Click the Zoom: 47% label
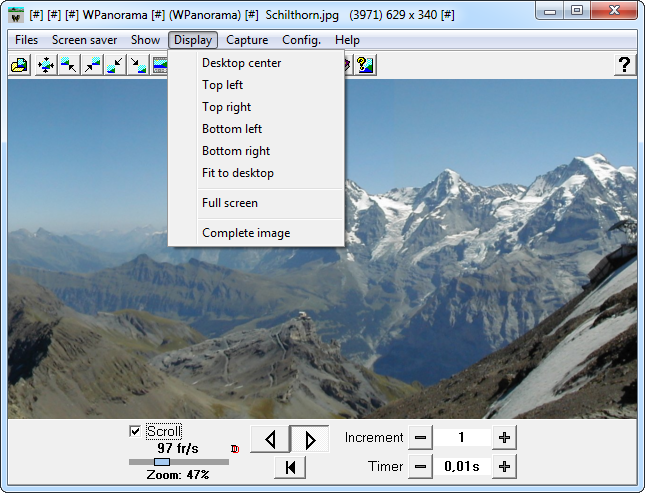 click(x=178, y=475)
